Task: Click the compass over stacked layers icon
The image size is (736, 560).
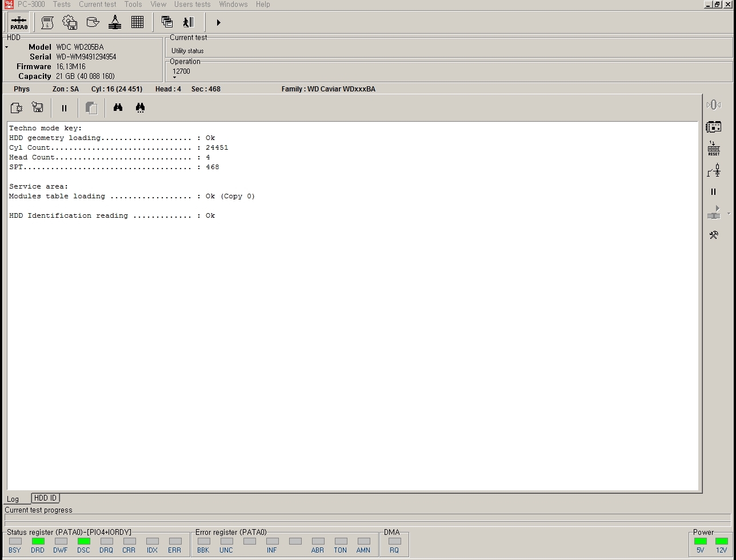Action: 115,22
